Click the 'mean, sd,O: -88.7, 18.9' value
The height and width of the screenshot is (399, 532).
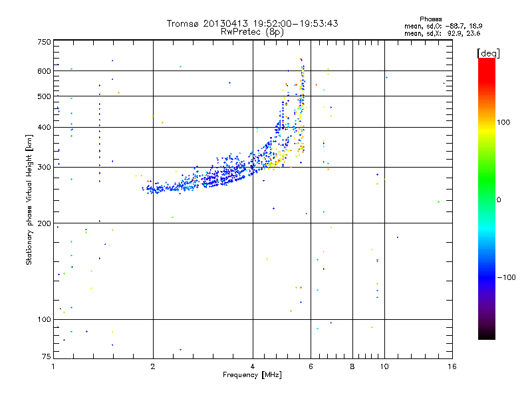click(443, 26)
